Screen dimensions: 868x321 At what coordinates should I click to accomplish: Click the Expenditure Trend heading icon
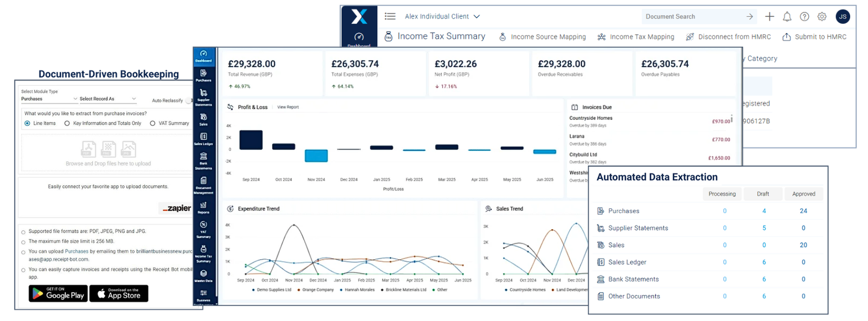pyautogui.click(x=231, y=209)
